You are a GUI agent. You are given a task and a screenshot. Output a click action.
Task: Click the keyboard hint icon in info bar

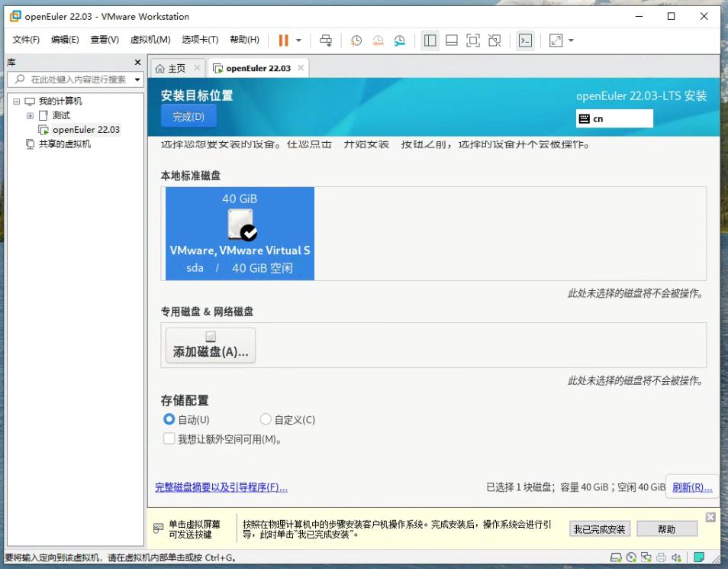pos(158,529)
